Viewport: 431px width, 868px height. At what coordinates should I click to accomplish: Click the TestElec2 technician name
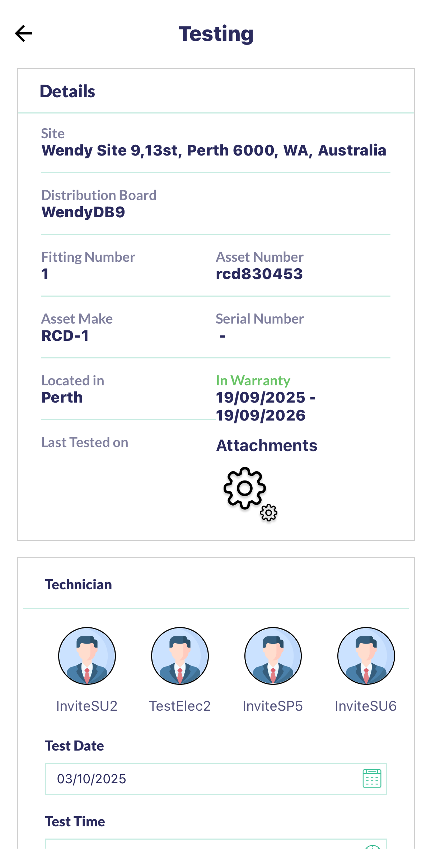point(180,706)
